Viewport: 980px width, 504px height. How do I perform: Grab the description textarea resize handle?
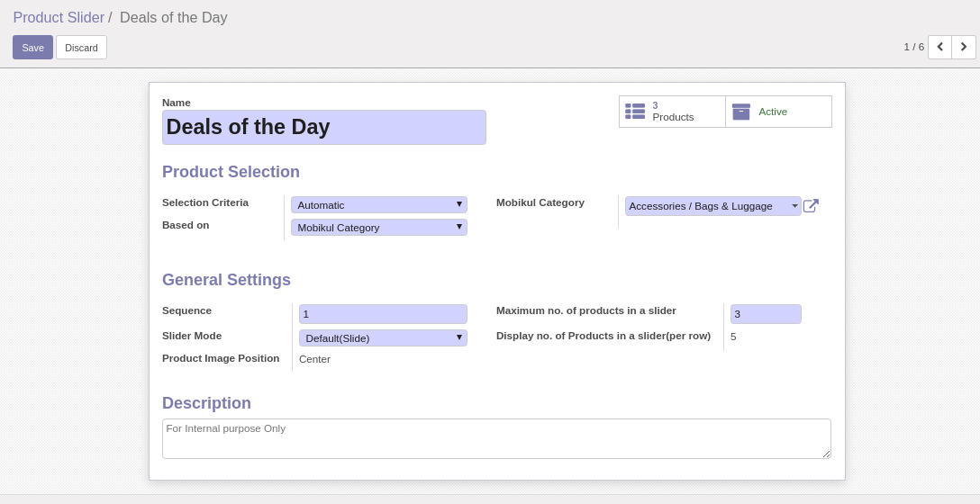point(826,454)
